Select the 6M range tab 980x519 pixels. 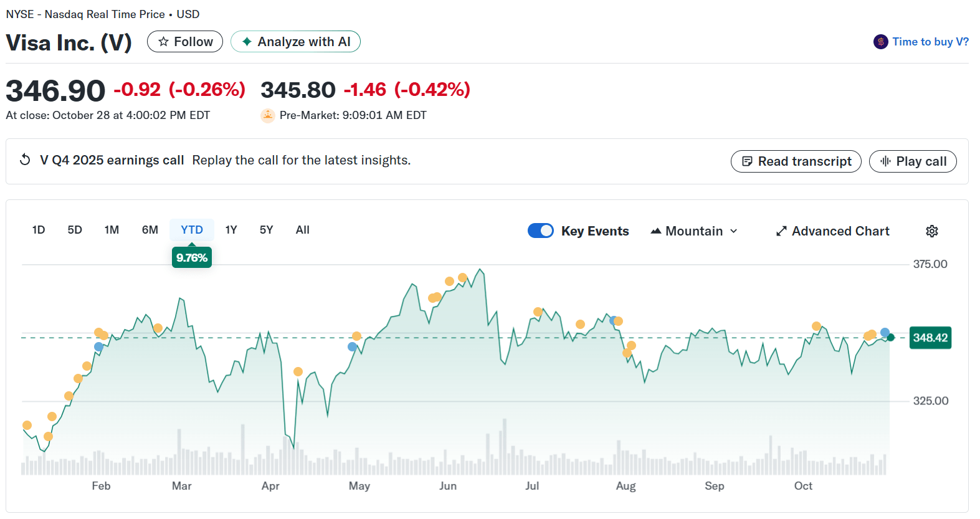pos(150,230)
